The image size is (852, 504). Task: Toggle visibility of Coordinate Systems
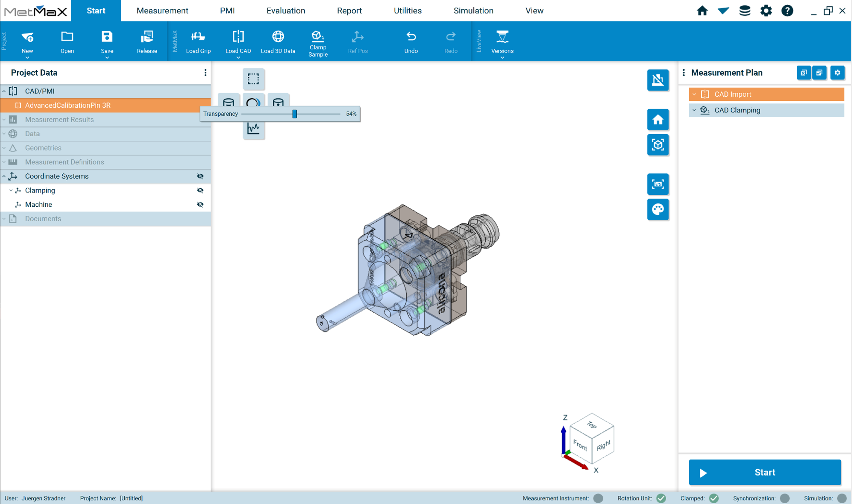pos(200,176)
